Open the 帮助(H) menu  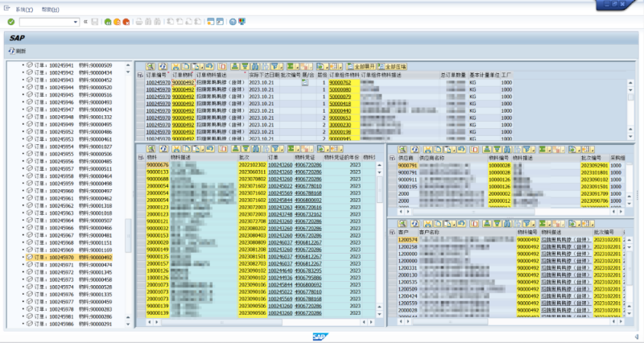[x=50, y=7]
